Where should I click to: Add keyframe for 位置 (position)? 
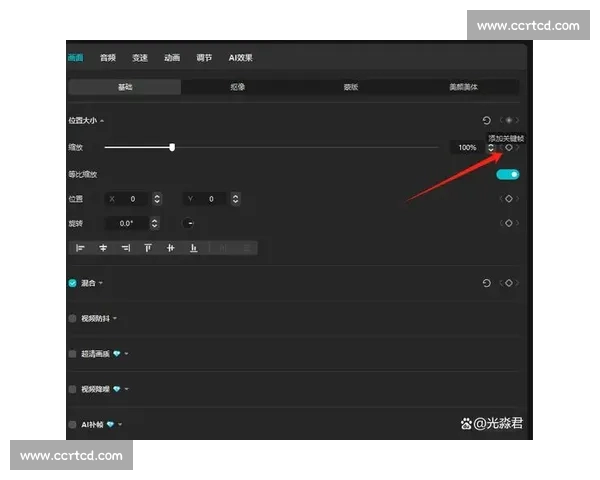(509, 199)
